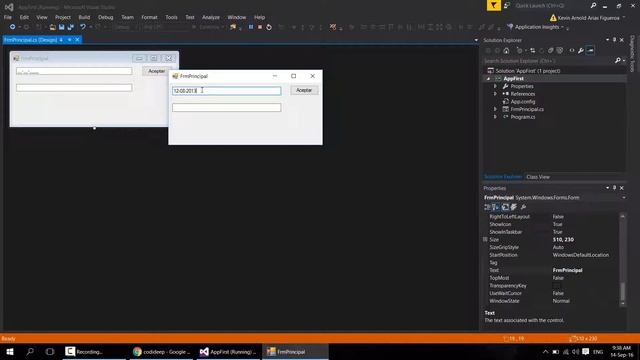This screenshot has height=360, width=640.
Task: Expand the FrmPrincipal.cs tree node
Action: coord(495,109)
